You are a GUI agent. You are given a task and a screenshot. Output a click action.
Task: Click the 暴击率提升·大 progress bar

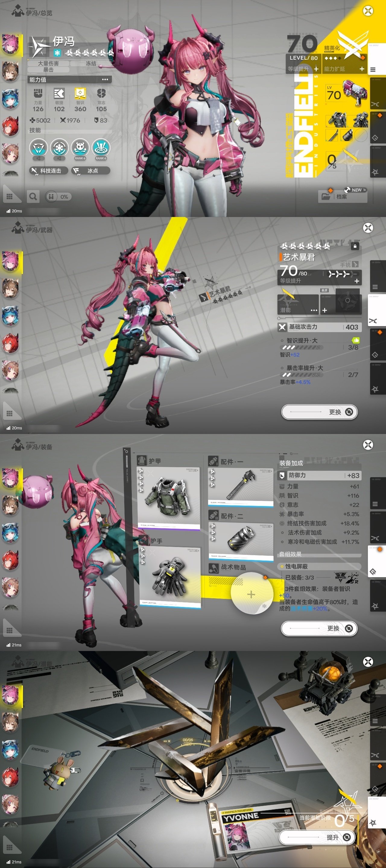(x=301, y=375)
